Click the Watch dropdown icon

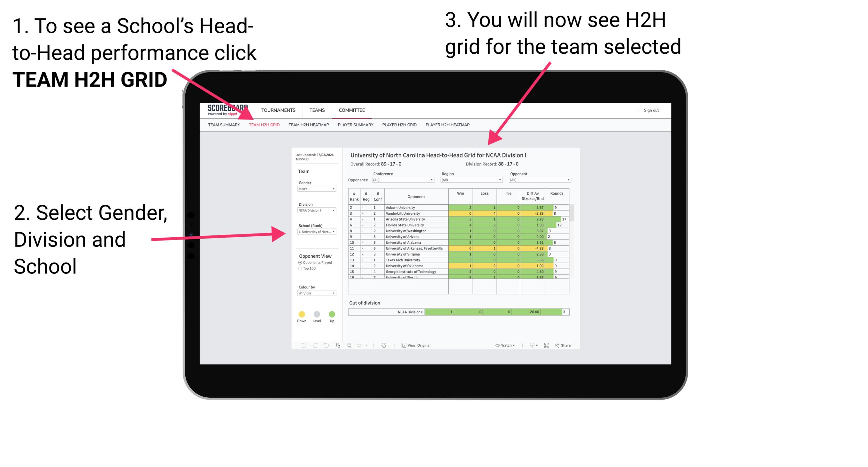click(514, 345)
